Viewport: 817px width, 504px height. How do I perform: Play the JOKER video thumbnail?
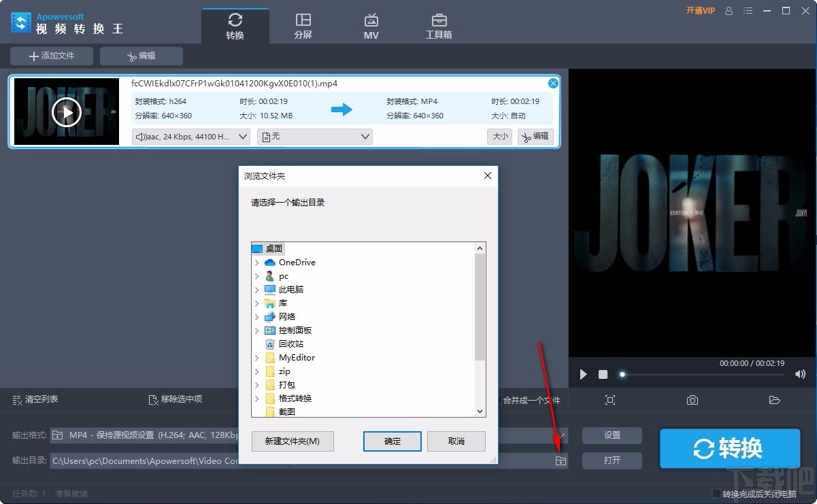point(66,112)
